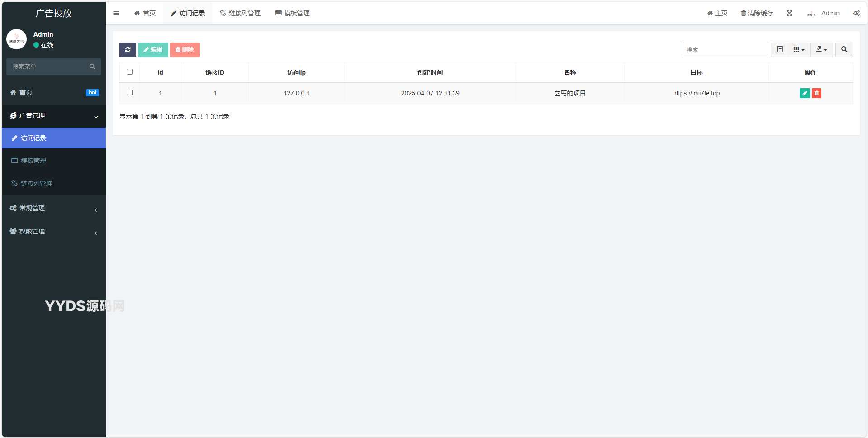This screenshot has width=868, height=438.
Task: Click the 清除缓存 link
Action: point(757,13)
